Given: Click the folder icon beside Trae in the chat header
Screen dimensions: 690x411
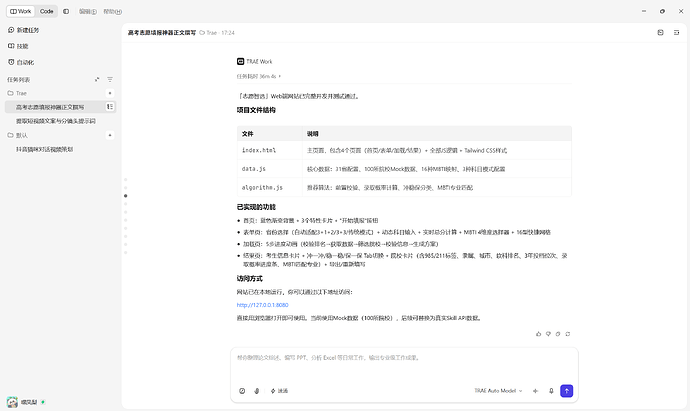Looking at the screenshot, I should tap(202, 33).
